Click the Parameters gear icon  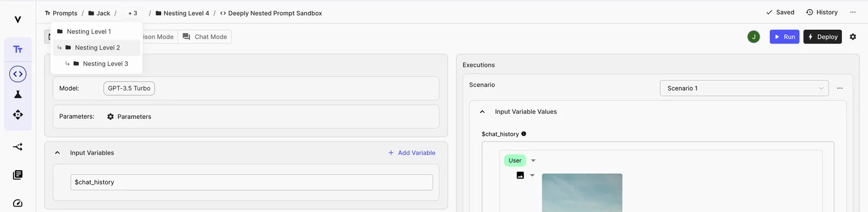tap(111, 117)
